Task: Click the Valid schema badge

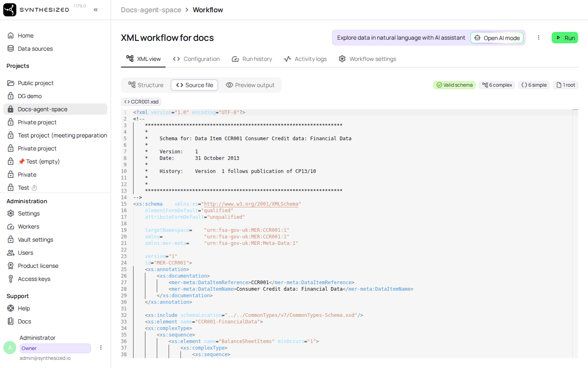Action: tap(454, 85)
